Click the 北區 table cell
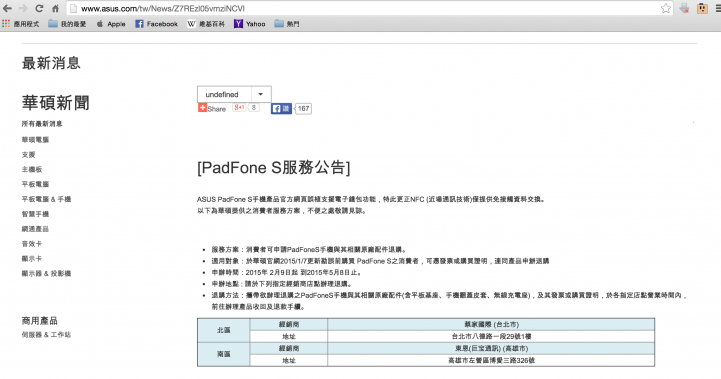The width and height of the screenshot is (721, 379). 224,330
